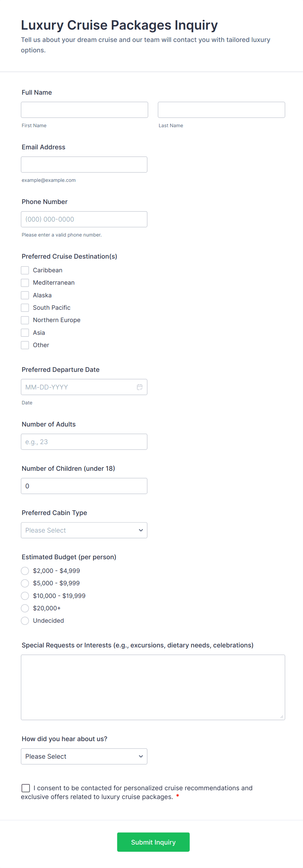Tick the contact consent checkbox

26,788
